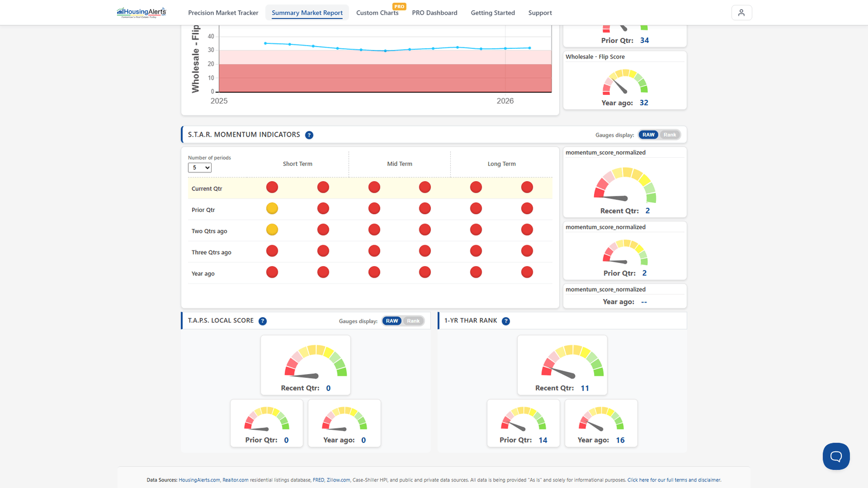Click first red dot in Current Qtr row

(272, 187)
